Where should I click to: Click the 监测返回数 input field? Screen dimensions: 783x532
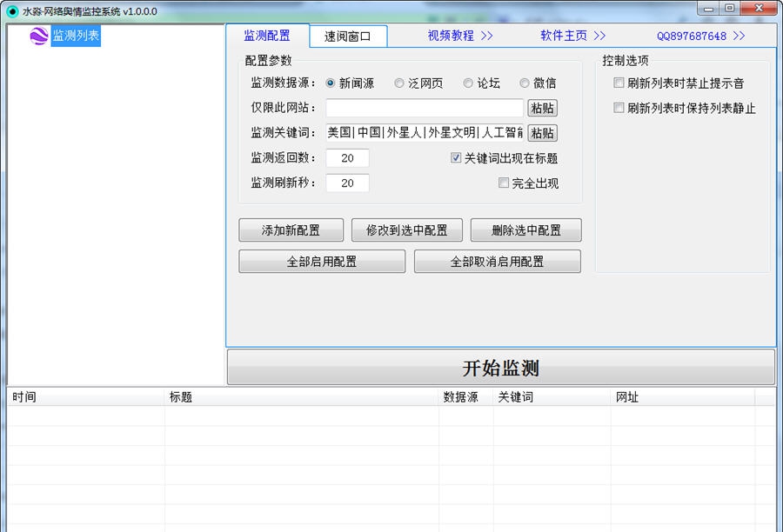[x=347, y=158]
